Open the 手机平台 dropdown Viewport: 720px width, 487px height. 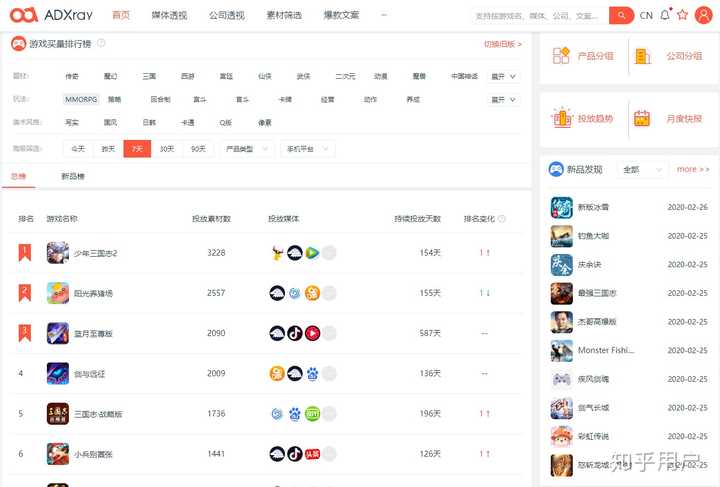(308, 149)
